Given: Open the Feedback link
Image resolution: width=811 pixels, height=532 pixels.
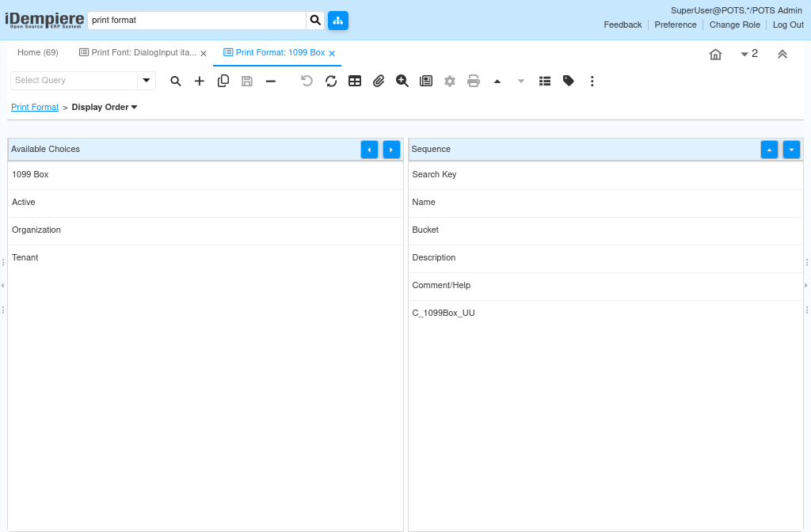Looking at the screenshot, I should 623,25.
